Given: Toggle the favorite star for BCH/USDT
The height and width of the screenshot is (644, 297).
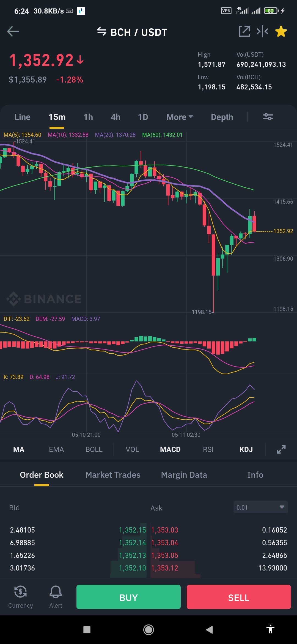Looking at the screenshot, I should (281, 31).
